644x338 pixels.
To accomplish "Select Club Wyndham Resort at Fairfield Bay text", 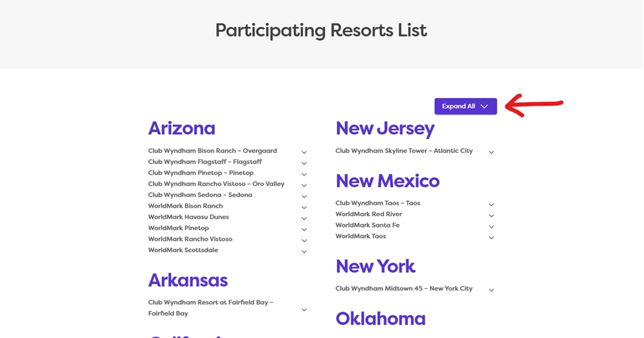I will (211, 308).
